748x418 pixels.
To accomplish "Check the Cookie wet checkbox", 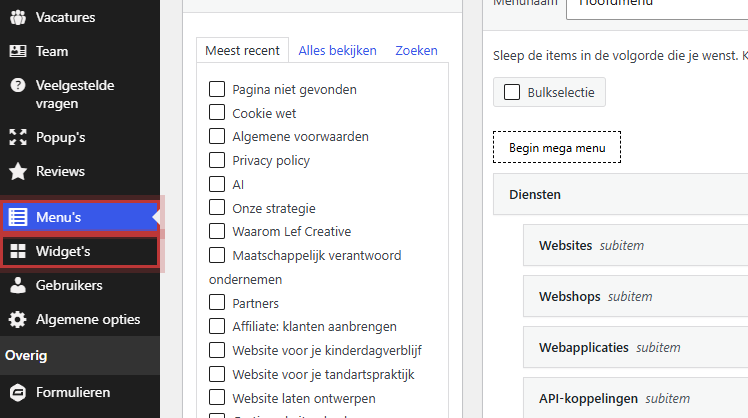I will click(x=217, y=112).
